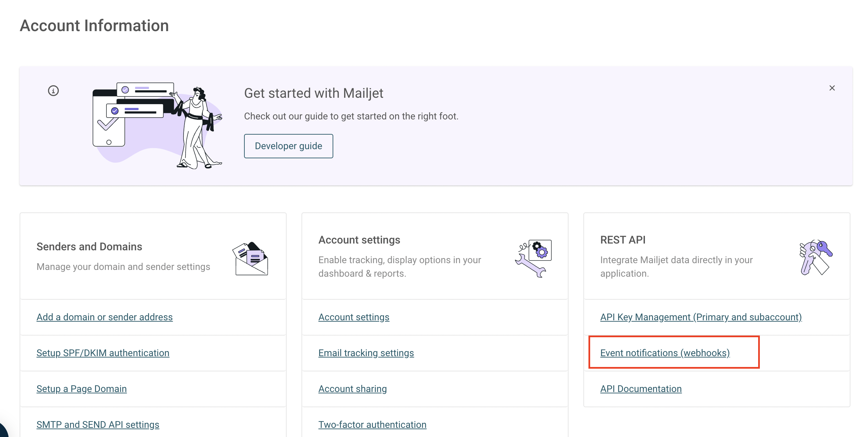Open API Key Management link
868x437 pixels.
701,317
